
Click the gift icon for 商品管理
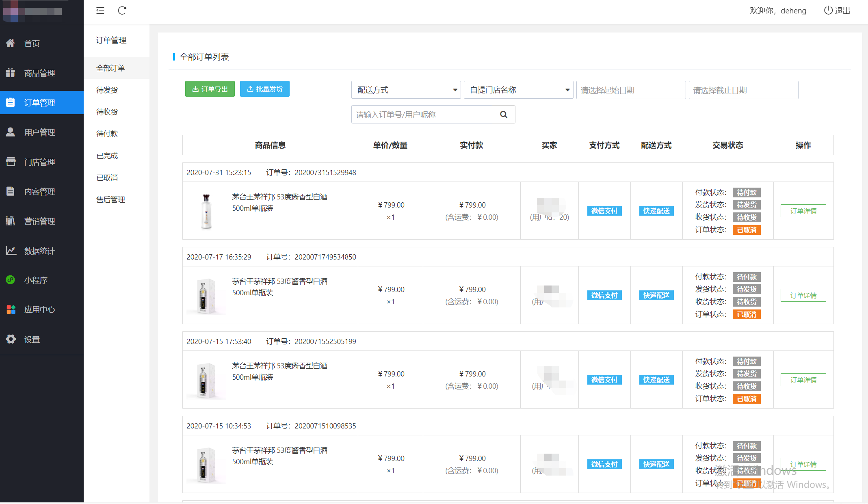click(x=11, y=73)
